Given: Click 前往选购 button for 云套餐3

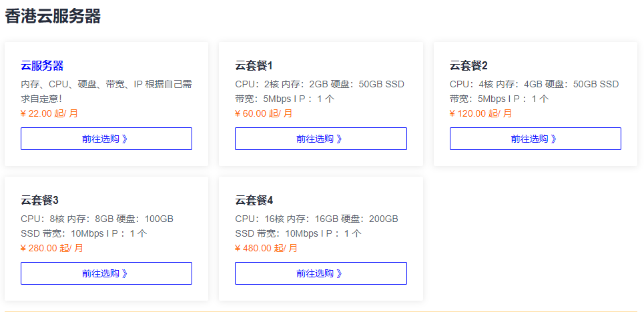Looking at the screenshot, I should [x=106, y=273].
